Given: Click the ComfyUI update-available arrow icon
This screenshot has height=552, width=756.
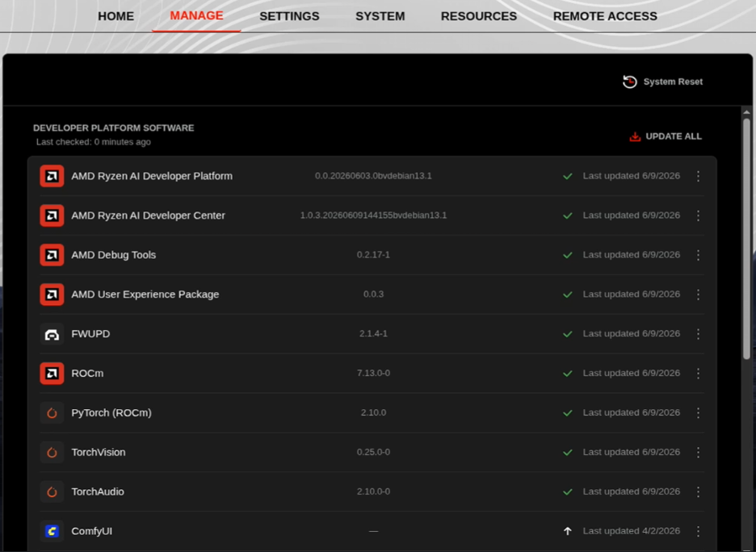Looking at the screenshot, I should click(568, 531).
